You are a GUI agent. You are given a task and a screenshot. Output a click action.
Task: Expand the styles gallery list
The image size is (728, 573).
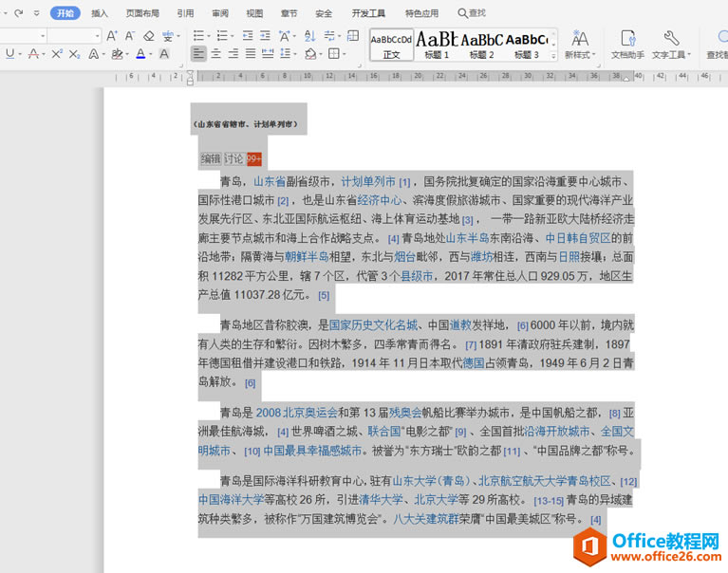[553, 56]
